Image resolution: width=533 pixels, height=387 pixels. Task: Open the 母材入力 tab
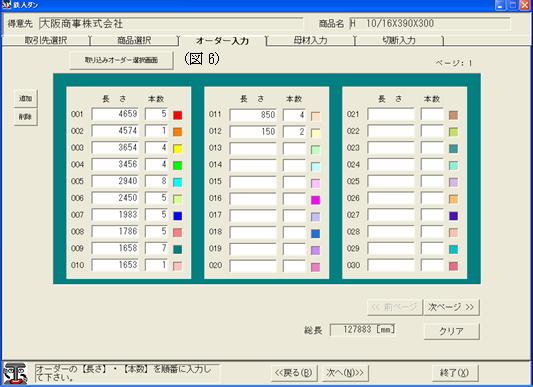tap(310, 40)
